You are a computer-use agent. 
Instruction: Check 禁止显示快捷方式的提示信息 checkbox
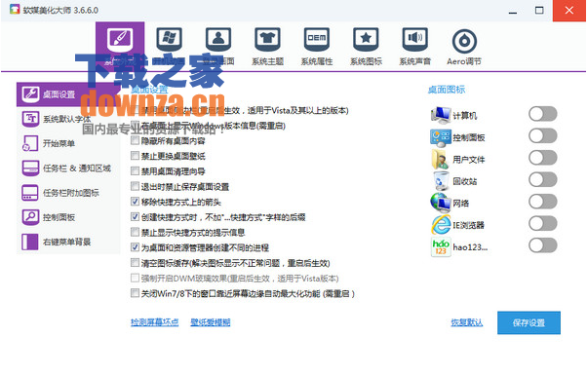(x=135, y=232)
